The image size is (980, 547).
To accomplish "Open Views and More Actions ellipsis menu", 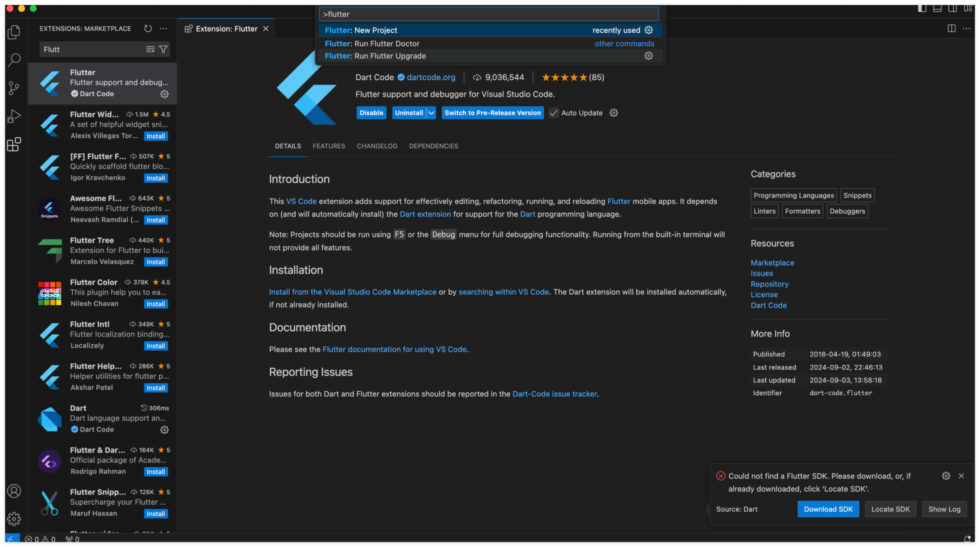I will [x=164, y=28].
